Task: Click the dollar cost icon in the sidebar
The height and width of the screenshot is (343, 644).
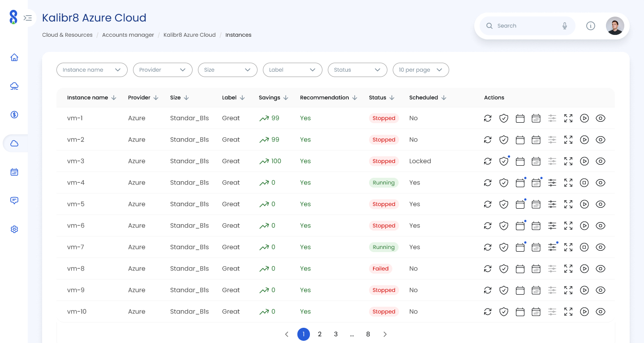Action: (x=14, y=115)
